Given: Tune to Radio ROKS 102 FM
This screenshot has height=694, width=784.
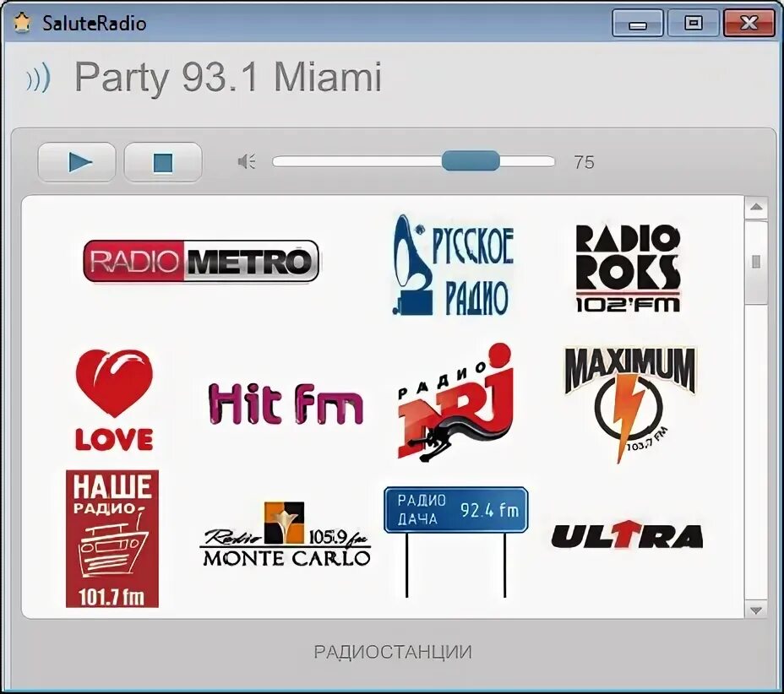Looking at the screenshot, I should coord(628,268).
